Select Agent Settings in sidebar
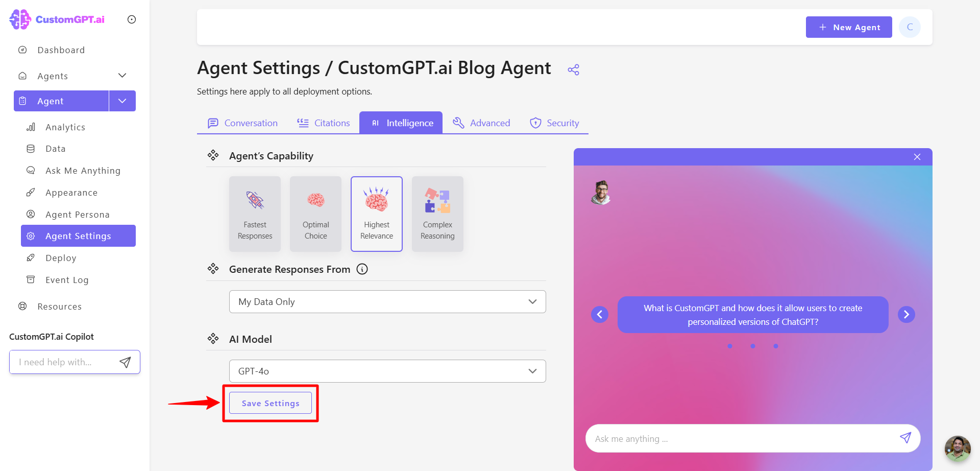 (x=78, y=236)
